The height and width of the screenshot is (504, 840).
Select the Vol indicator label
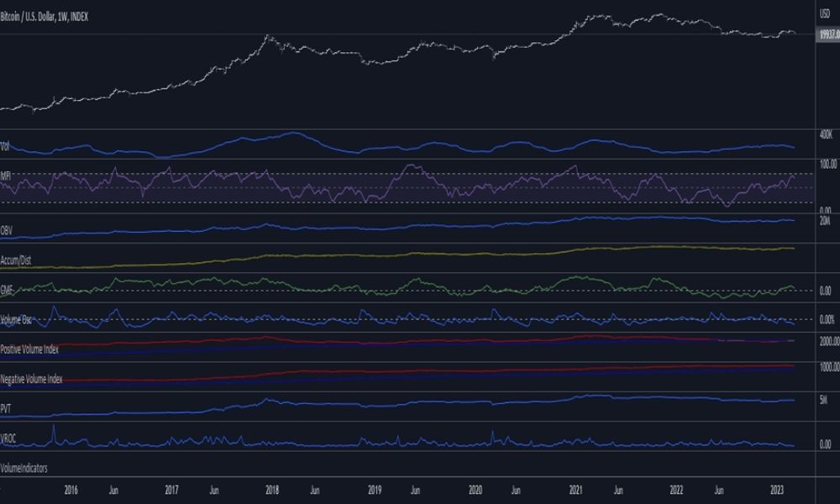5,146
